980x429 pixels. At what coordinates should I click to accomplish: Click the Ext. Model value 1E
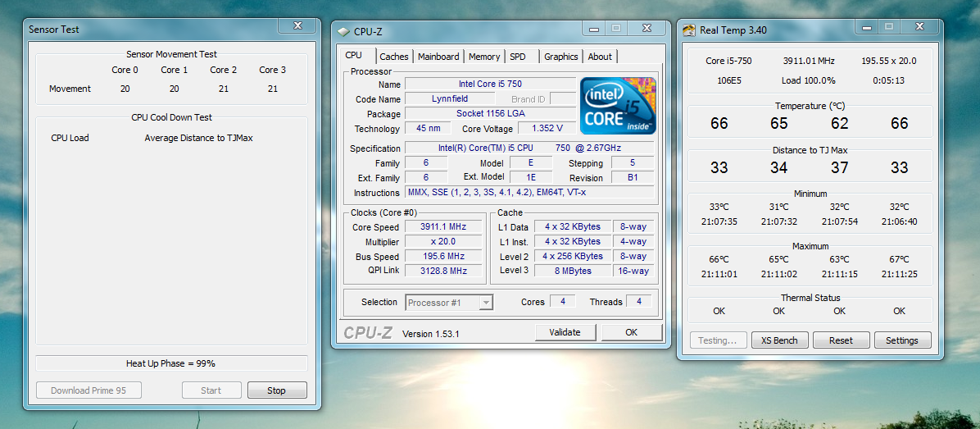(531, 178)
